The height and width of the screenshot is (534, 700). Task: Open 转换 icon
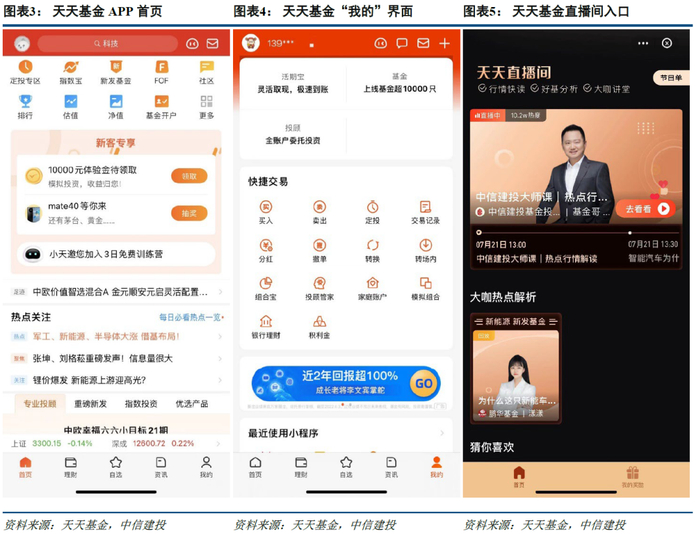click(372, 245)
